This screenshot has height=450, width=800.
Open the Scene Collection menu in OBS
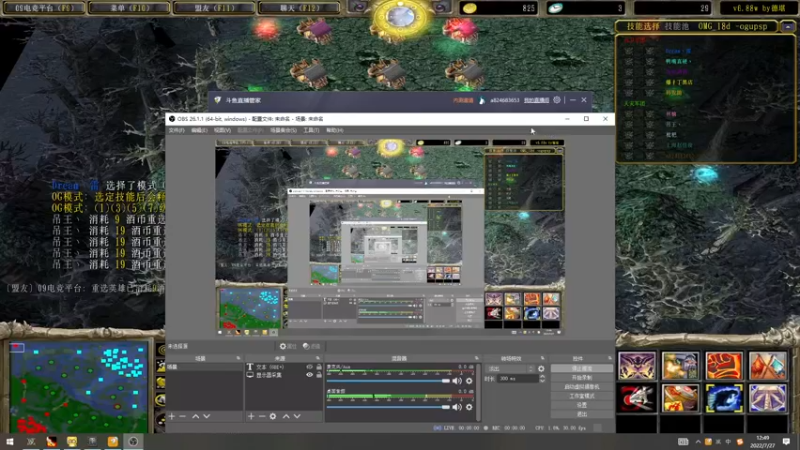pyautogui.click(x=283, y=131)
